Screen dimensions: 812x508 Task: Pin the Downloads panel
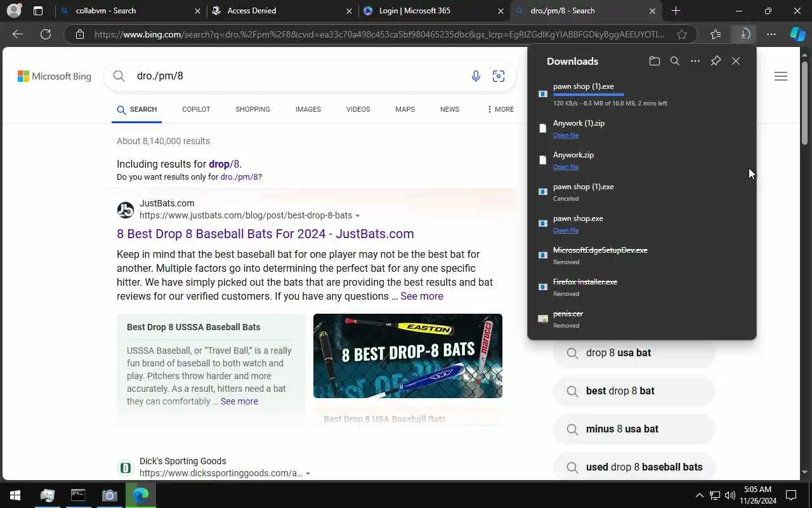tap(716, 61)
